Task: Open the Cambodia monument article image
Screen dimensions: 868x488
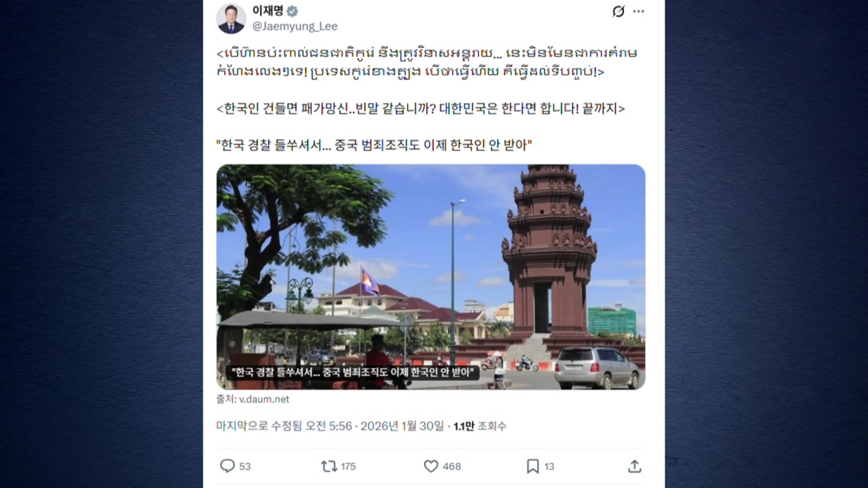Action: [431, 277]
